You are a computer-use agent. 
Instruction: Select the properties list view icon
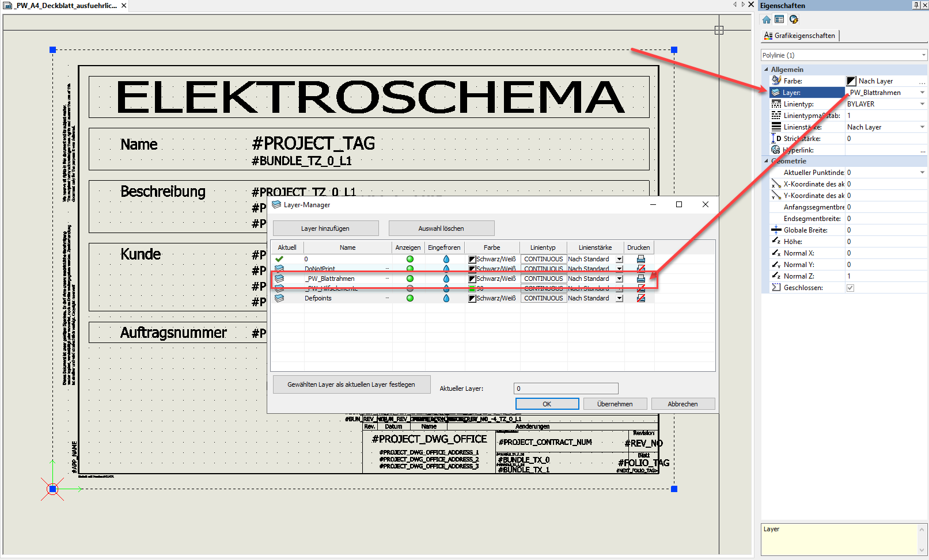[779, 20]
